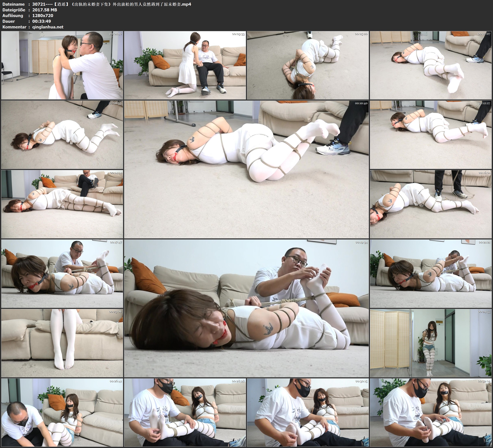Select the frame at 00:24:55
493x448 pixels.
pyautogui.click(x=431, y=343)
